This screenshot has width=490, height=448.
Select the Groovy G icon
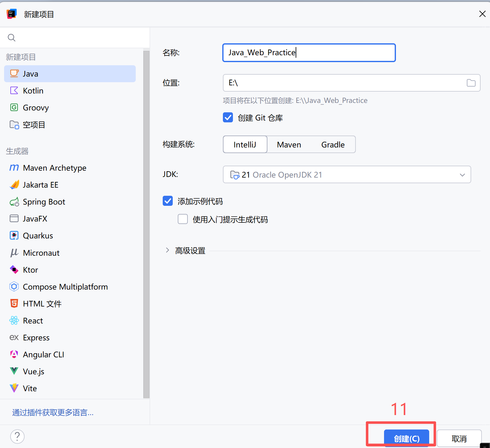tap(14, 107)
